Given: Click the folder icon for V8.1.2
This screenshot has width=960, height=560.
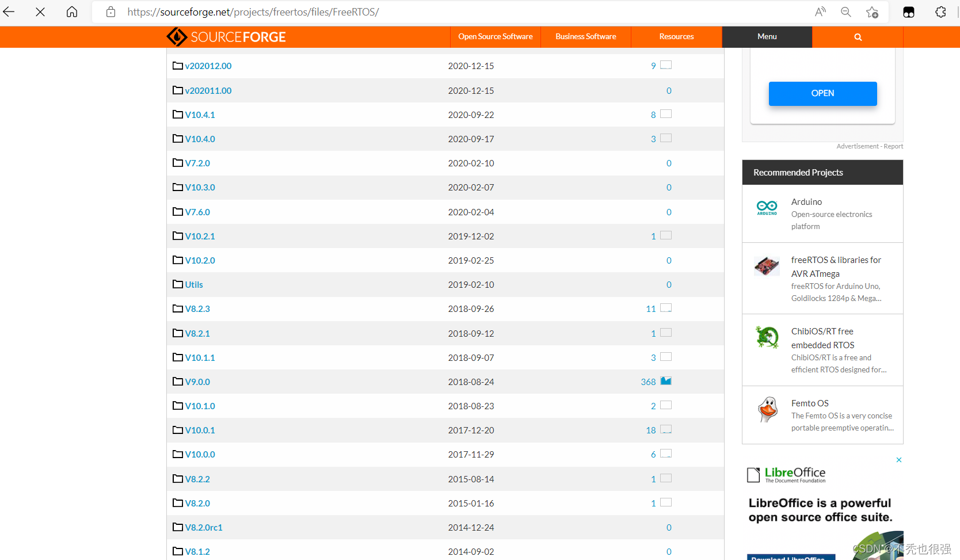Looking at the screenshot, I should pos(178,551).
